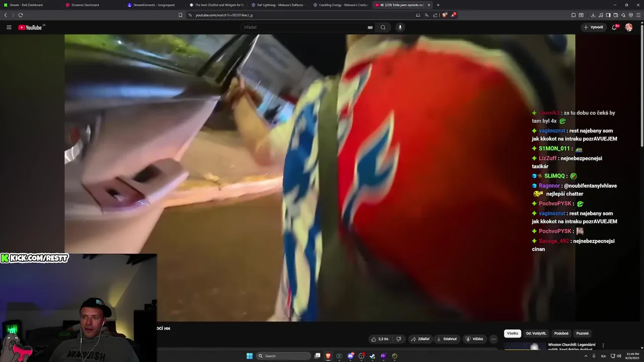Select the Pozreté filter chip
This screenshot has width=644, height=362.
[x=582, y=333]
